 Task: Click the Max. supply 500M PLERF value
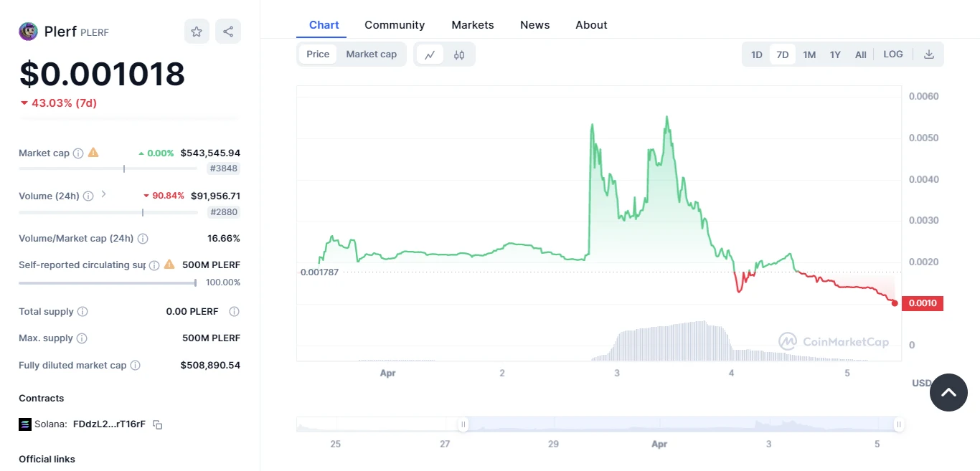click(x=212, y=338)
